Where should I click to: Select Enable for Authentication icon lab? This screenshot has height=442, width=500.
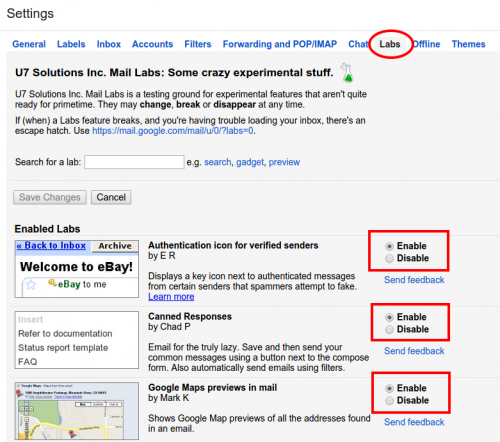pyautogui.click(x=389, y=246)
